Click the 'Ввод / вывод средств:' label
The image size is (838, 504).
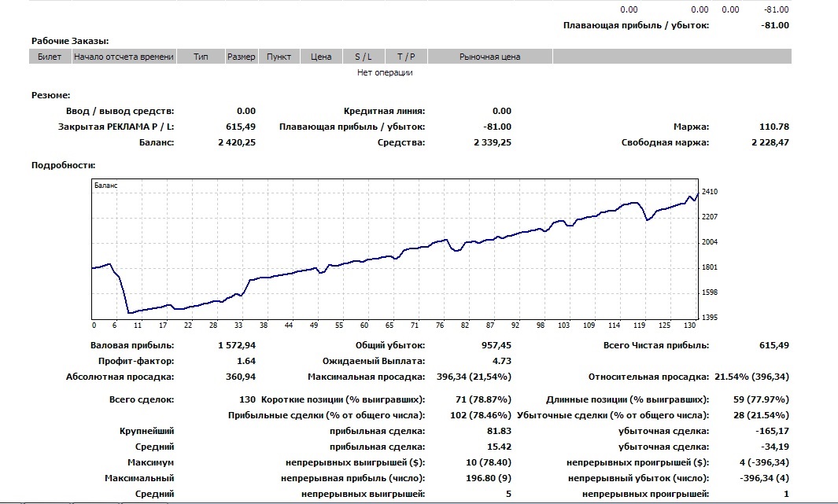click(120, 112)
